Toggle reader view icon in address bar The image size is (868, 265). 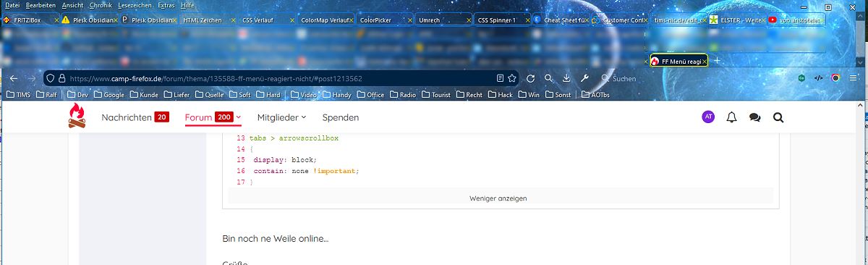[x=500, y=78]
